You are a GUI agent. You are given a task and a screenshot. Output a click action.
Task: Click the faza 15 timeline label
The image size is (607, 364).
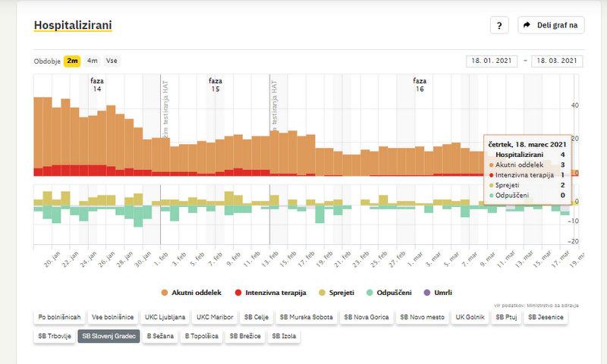point(215,85)
